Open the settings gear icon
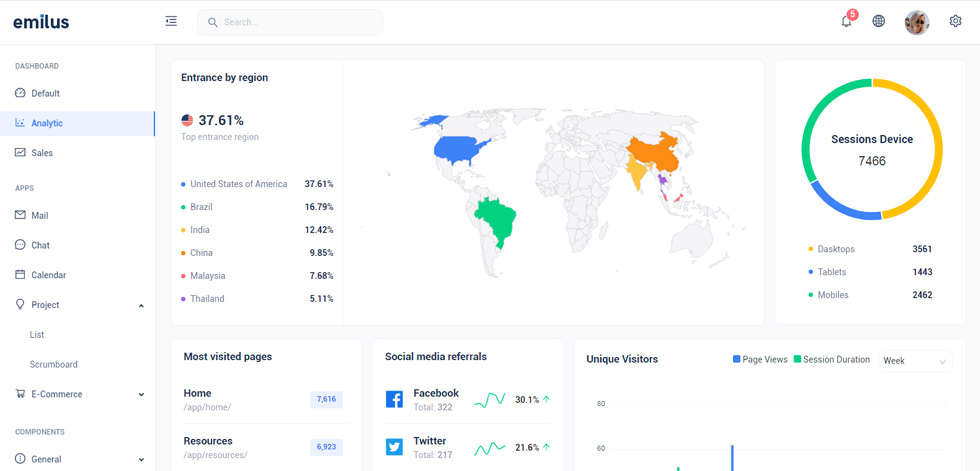980x471 pixels. 955,21
